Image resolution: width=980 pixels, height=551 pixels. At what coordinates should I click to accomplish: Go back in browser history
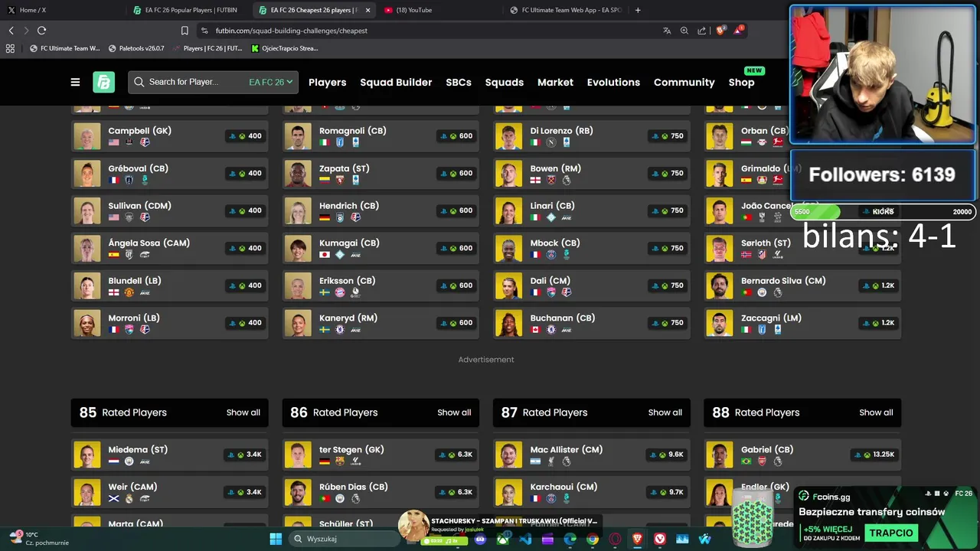[11, 31]
